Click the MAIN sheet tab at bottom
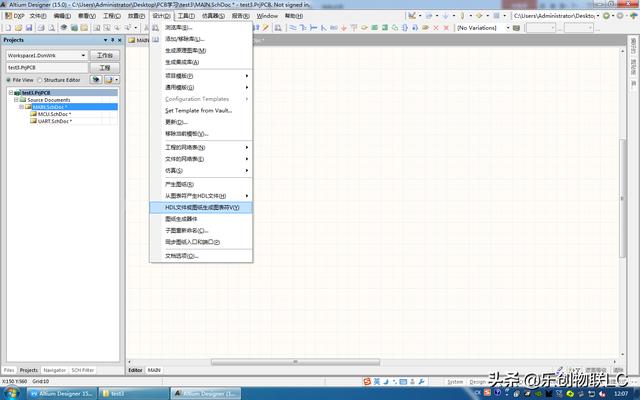The height and width of the screenshot is (400, 640). coord(154,370)
